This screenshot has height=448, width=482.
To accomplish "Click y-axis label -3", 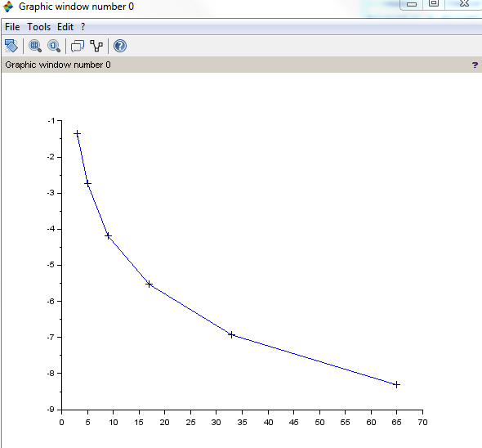I will [x=51, y=193].
